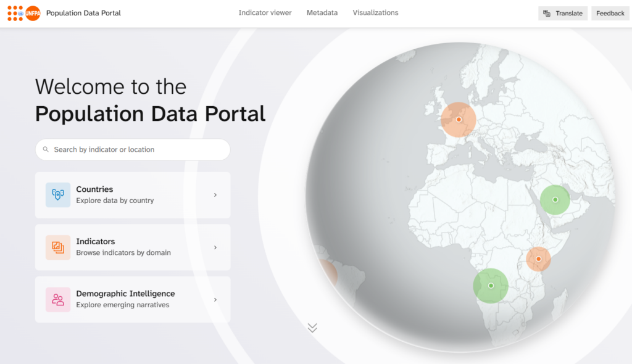Select the green marker over the Arabian Peninsula

555,200
